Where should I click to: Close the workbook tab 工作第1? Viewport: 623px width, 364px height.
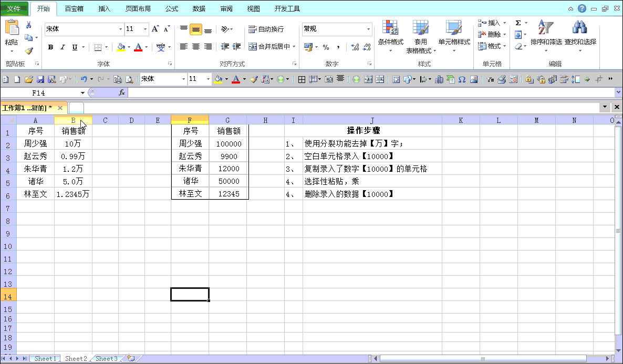click(60, 108)
